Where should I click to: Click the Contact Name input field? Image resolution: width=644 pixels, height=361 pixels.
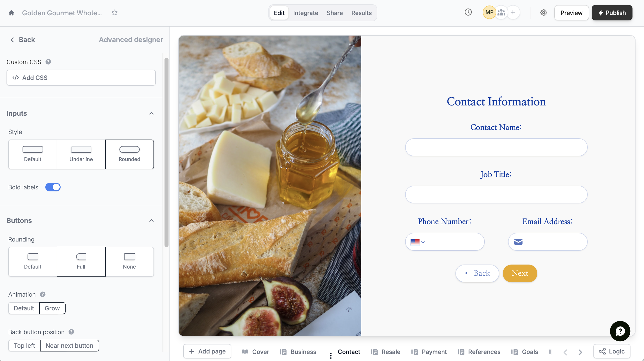click(x=496, y=147)
